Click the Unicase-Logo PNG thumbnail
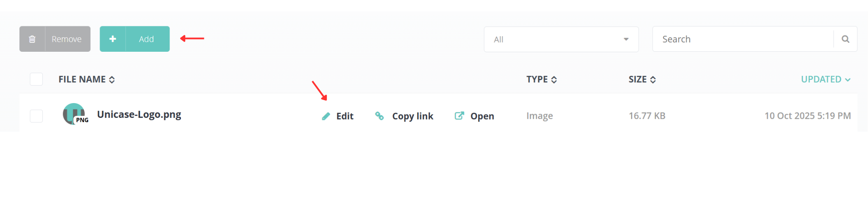 pos(75,114)
